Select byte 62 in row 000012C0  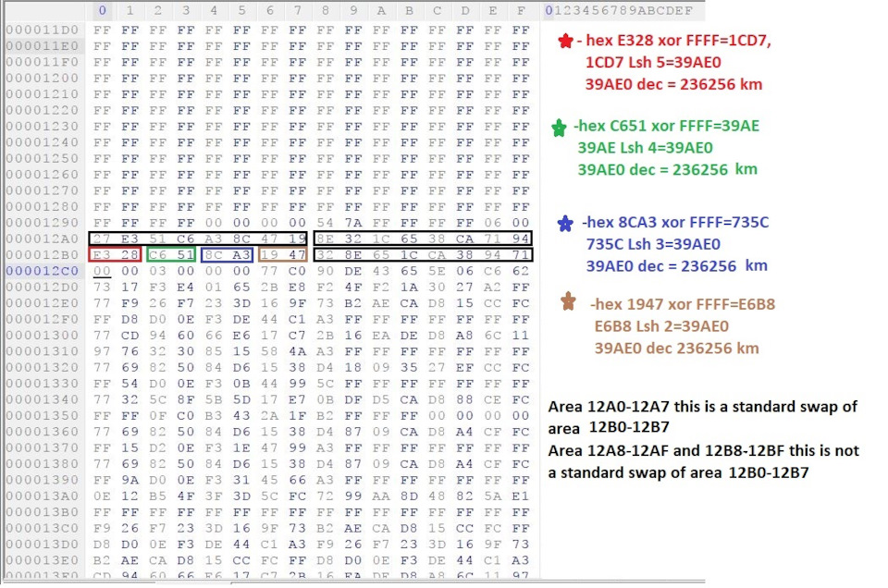click(521, 271)
